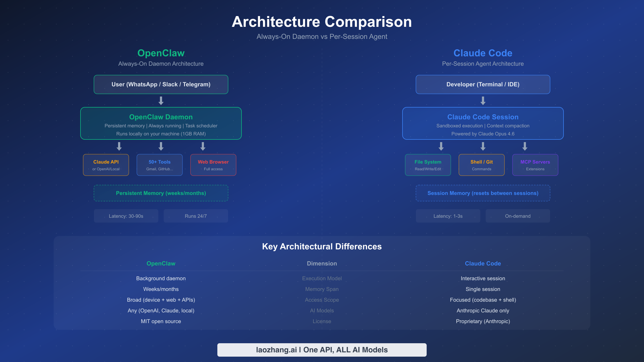
Task: Click the Runs 24/7 badge
Action: 196,216
